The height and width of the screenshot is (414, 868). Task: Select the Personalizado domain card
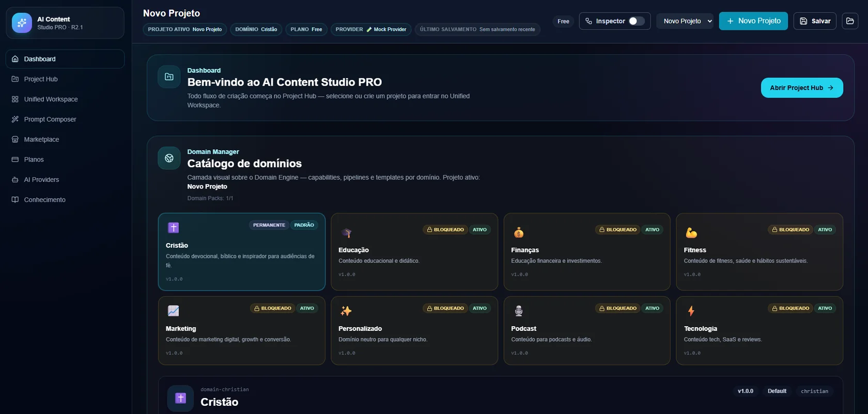pos(414,331)
